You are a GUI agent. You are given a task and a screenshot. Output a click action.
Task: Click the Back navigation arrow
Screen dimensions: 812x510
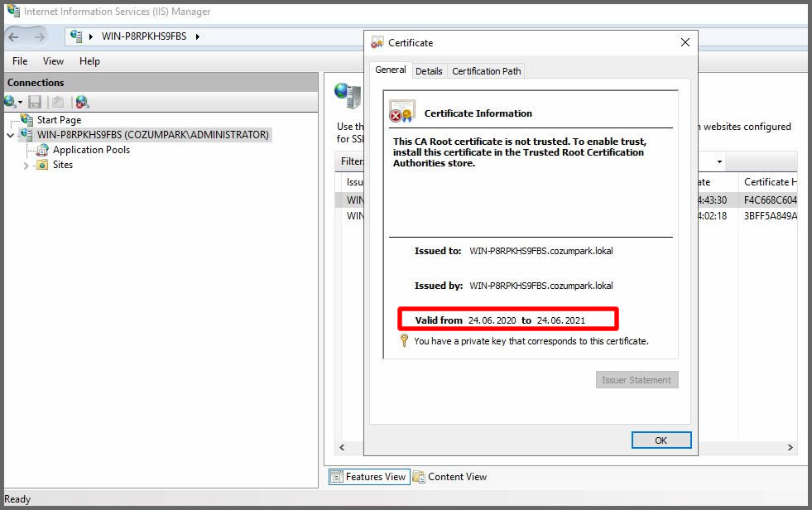pos(13,36)
